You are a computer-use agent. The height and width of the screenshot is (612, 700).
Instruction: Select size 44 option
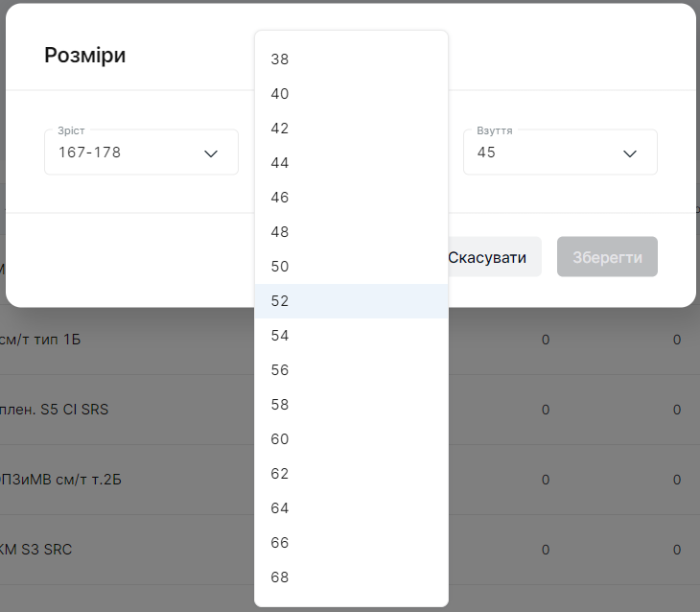click(351, 163)
